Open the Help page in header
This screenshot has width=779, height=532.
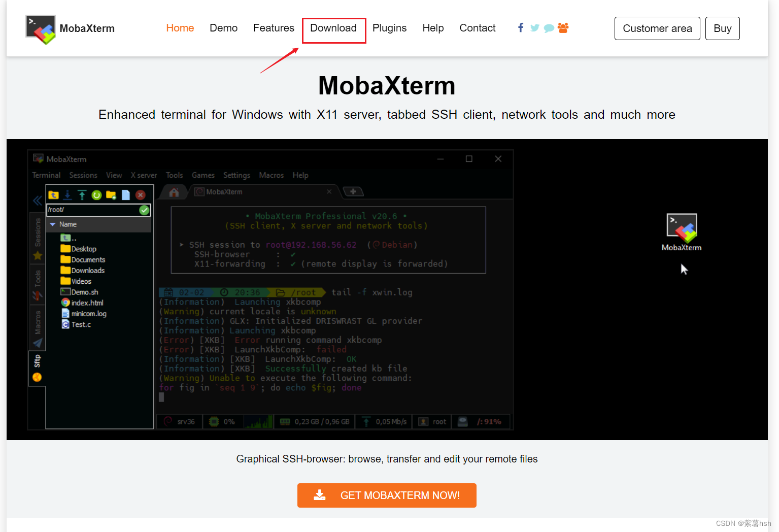pos(433,28)
